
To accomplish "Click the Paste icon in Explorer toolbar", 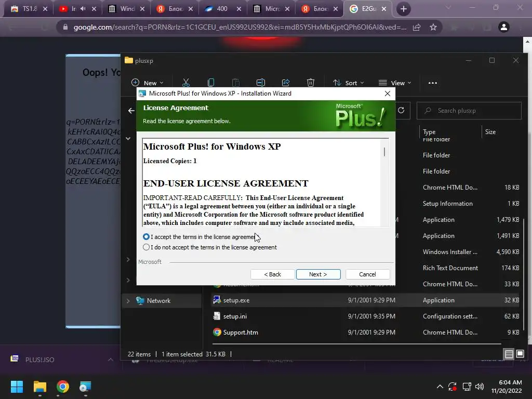I will pos(235,83).
